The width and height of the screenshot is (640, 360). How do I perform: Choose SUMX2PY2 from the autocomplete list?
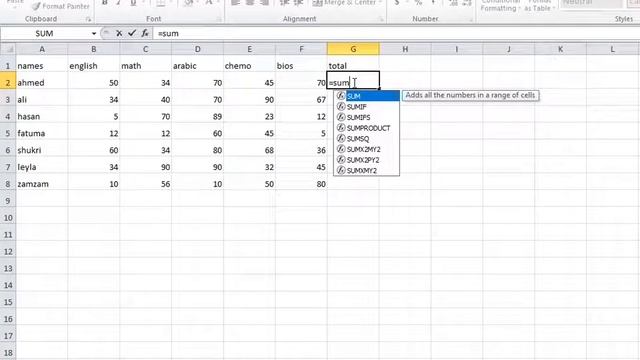[367, 160]
